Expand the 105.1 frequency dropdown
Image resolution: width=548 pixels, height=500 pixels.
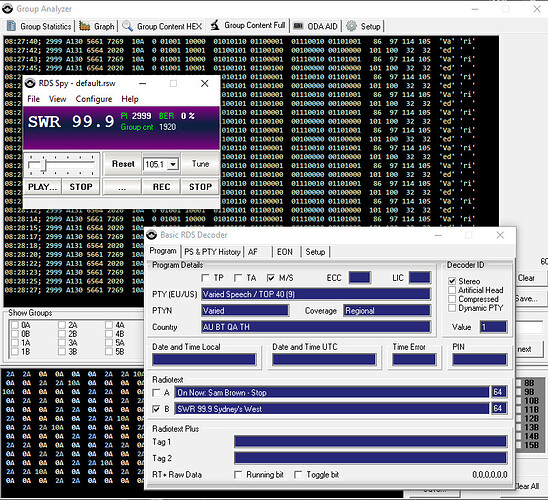(173, 164)
